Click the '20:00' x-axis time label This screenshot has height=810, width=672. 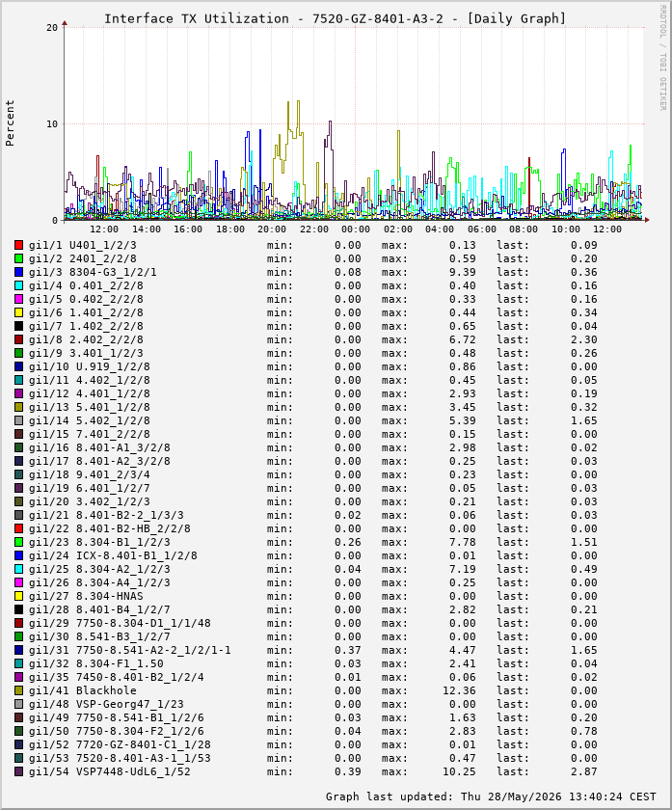pos(272,229)
